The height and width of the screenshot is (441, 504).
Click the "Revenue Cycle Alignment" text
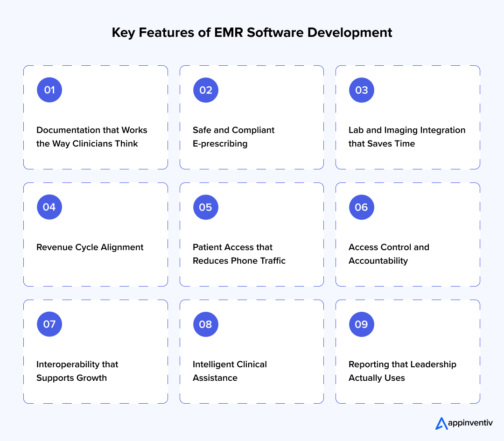pos(90,247)
